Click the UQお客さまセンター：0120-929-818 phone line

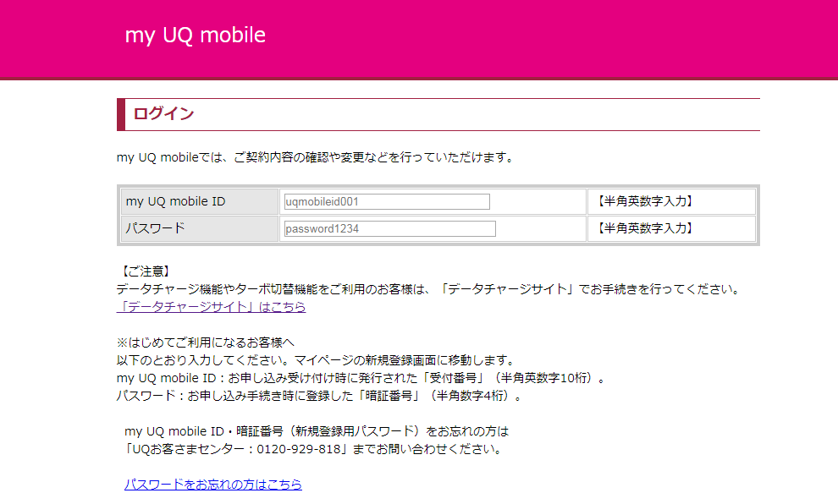tap(312, 449)
